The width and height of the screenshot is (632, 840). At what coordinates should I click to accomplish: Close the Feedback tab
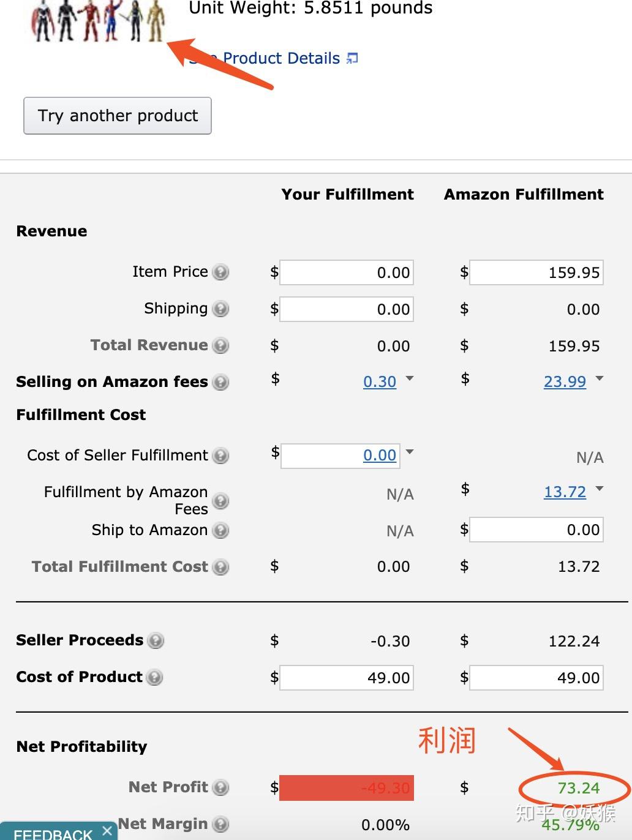pyautogui.click(x=107, y=830)
